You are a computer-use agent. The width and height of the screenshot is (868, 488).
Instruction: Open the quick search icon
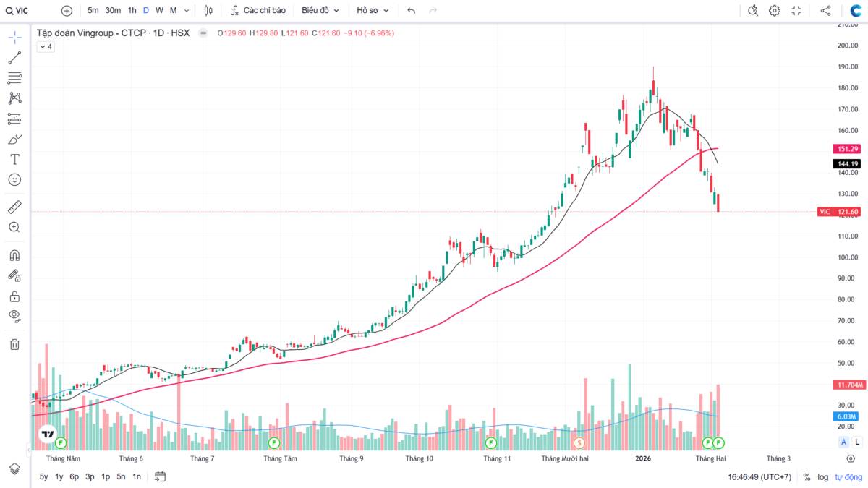753,11
